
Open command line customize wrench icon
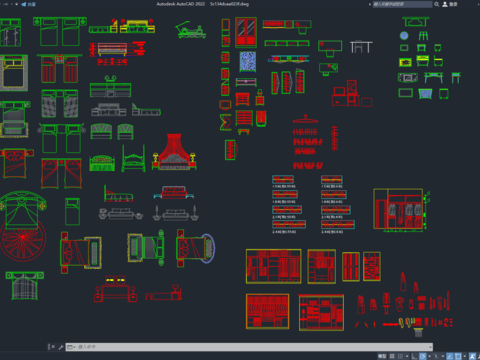(x=61, y=347)
